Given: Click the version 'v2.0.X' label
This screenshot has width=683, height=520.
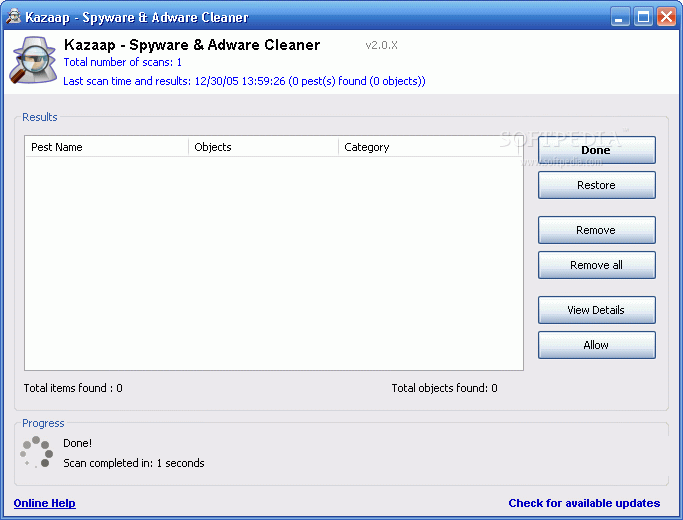Looking at the screenshot, I should (382, 45).
